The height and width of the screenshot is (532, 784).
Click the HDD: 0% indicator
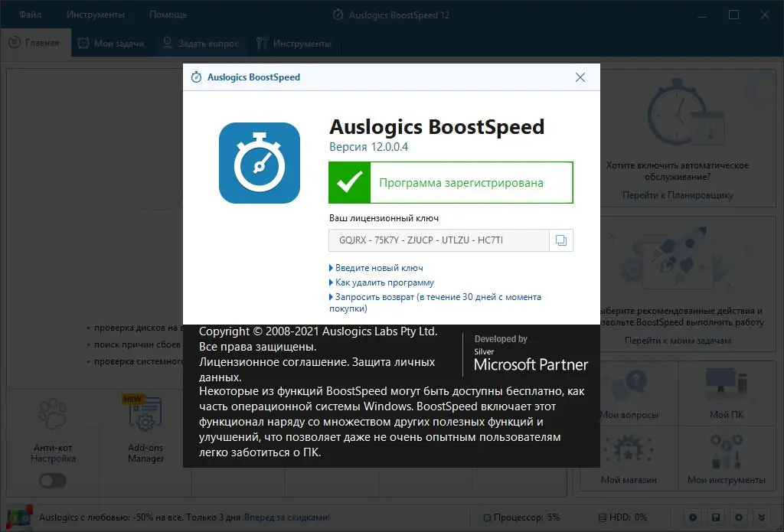[x=622, y=517]
